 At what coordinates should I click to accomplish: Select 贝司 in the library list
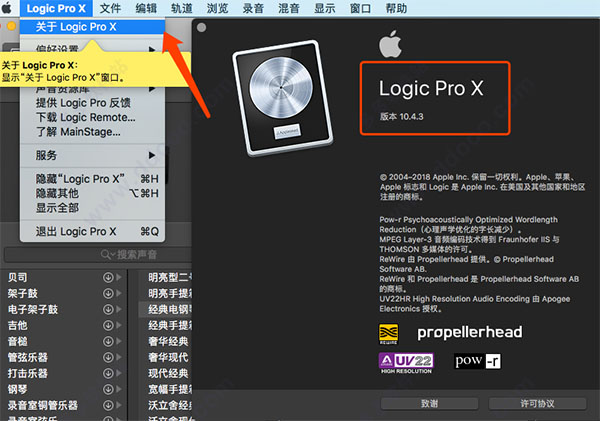[x=18, y=277]
